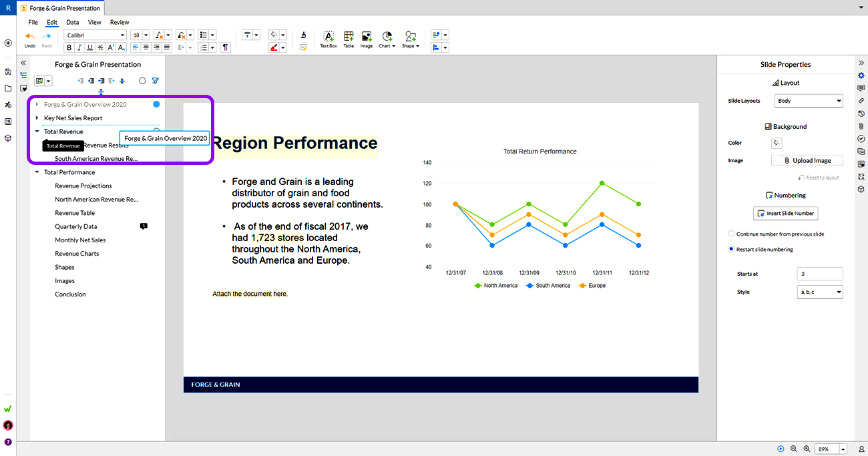The height and width of the screenshot is (456, 868).
Task: Select Restart slide numbering option
Action: click(761, 249)
